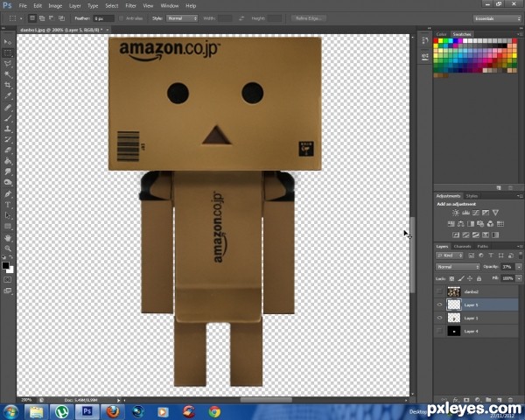Click Add to selection mode icon
This screenshot has height=420, width=525.
coord(42,18)
